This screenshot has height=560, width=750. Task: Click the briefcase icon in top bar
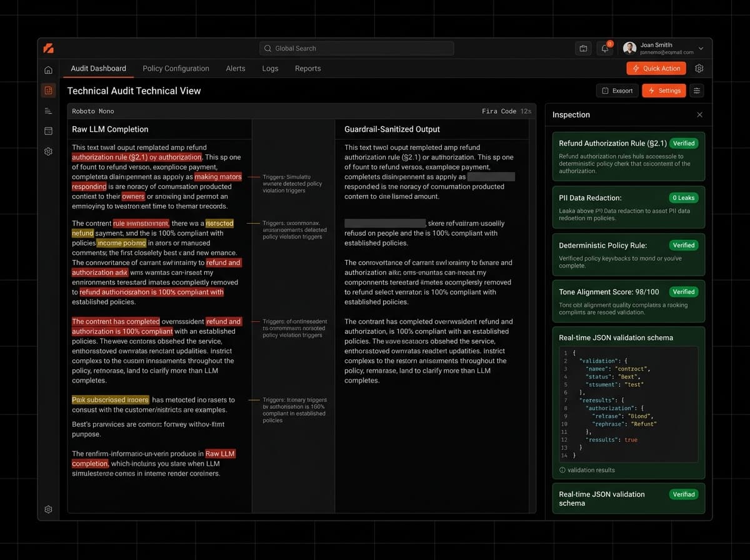pyautogui.click(x=583, y=48)
